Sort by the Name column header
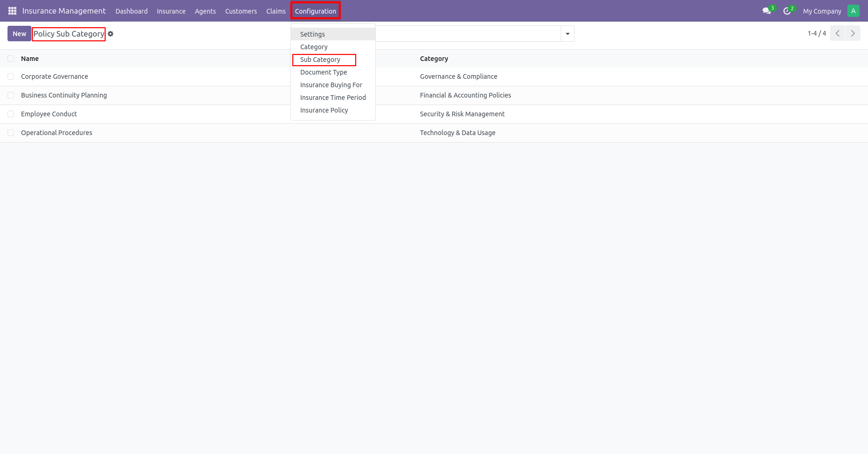Screen dimensions: 868x454 click(x=30, y=59)
